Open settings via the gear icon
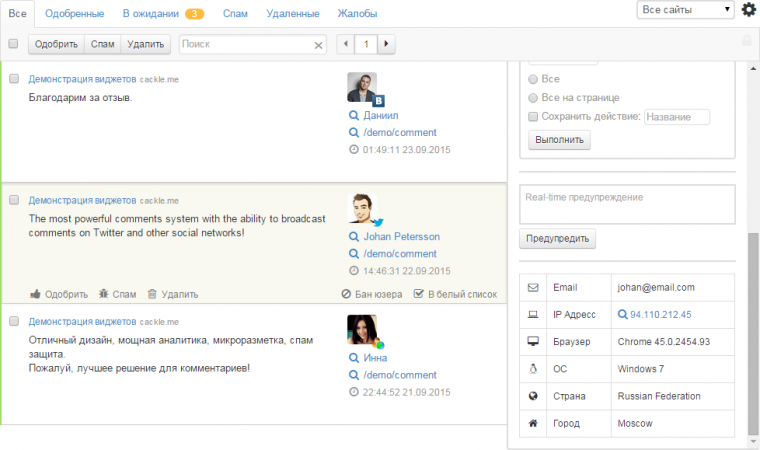Image resolution: width=760 pixels, height=450 pixels. (x=749, y=10)
